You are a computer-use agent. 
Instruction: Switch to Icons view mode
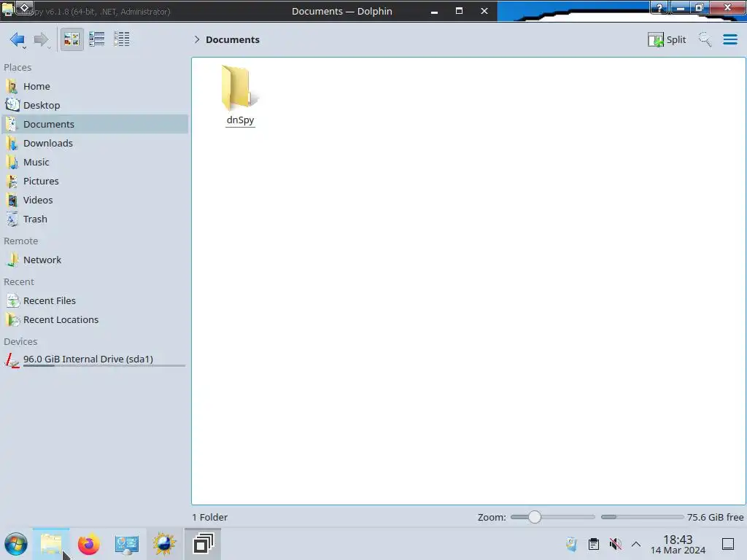coord(71,39)
